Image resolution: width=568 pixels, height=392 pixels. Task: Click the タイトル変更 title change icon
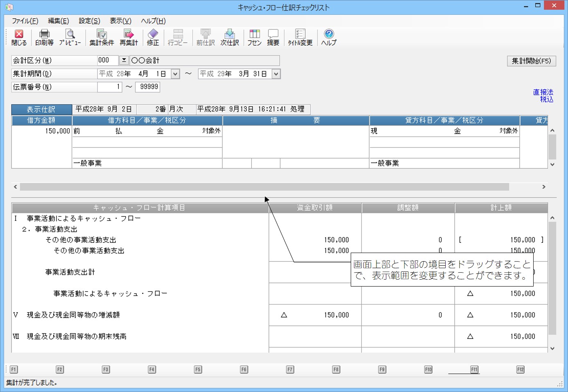point(300,37)
